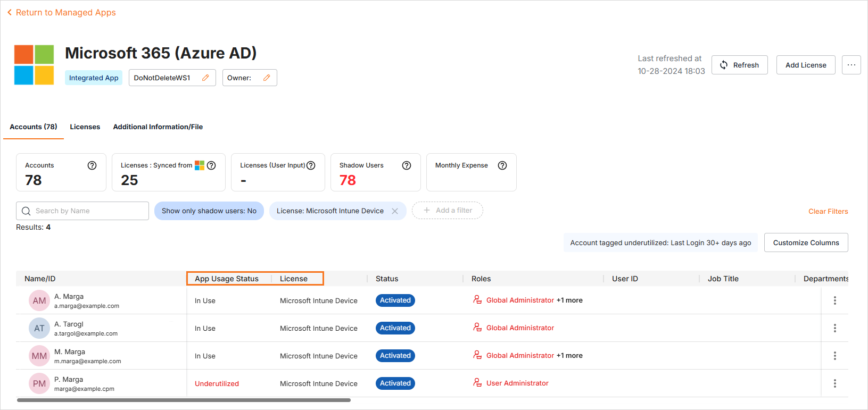The width and height of the screenshot is (868, 410).
Task: Remove the License: Microsoft Intune Device filter
Action: [x=395, y=211]
